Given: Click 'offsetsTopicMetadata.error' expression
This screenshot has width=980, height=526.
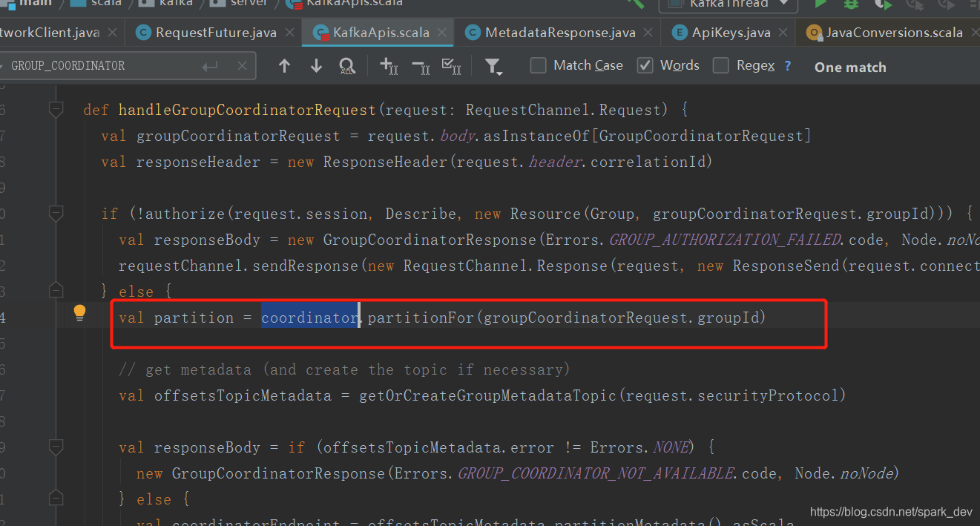Looking at the screenshot, I should click(x=438, y=447).
